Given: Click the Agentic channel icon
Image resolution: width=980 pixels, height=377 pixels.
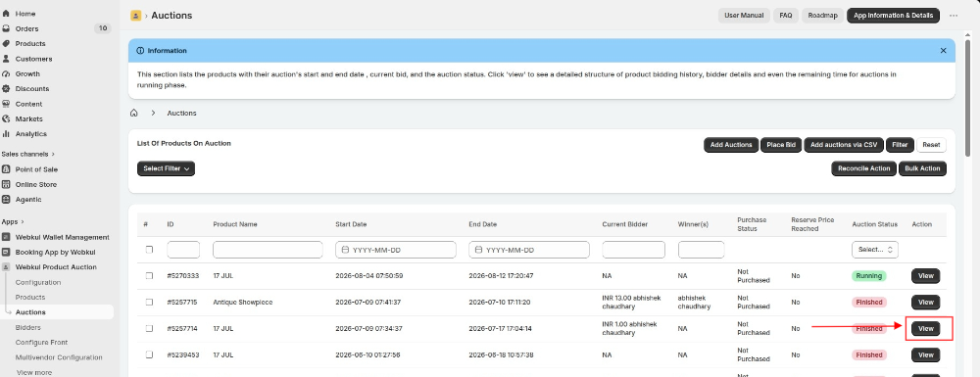Looking at the screenshot, I should pos(6,199).
